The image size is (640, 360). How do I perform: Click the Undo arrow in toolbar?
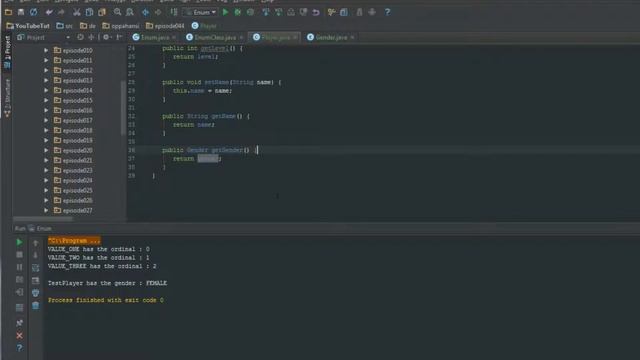click(x=49, y=12)
